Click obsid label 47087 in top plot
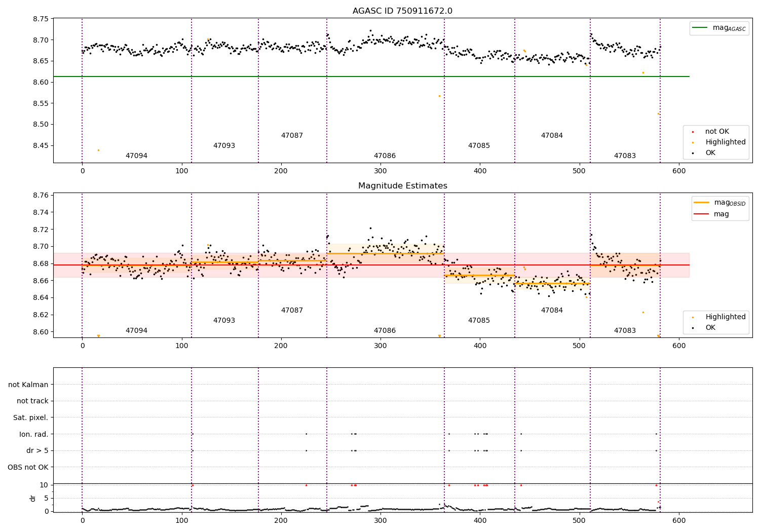The width and height of the screenshot is (760, 532). pos(292,136)
